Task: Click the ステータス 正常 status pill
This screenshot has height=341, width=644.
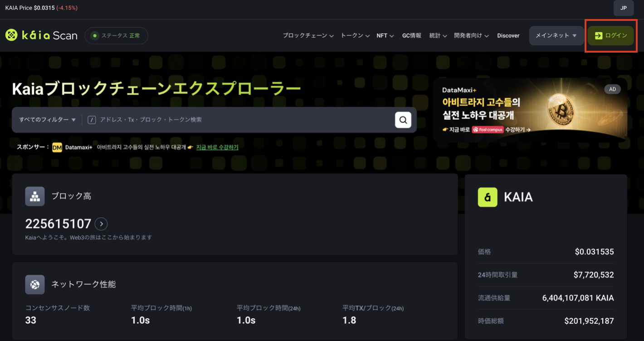Action: [117, 35]
